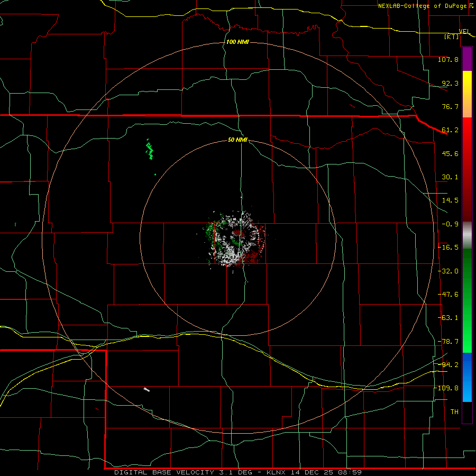Click the TH label on the legend

click(454, 412)
